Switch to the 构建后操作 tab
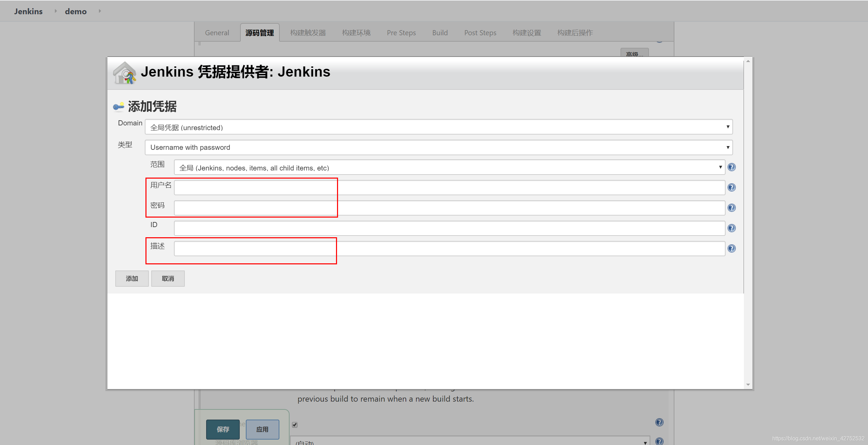This screenshot has width=868, height=445. pyautogui.click(x=575, y=33)
